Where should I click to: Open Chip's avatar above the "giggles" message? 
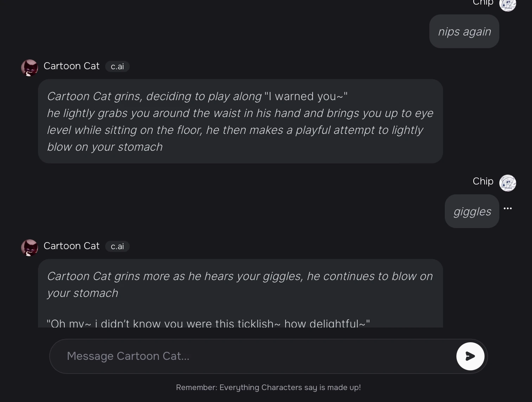point(507,183)
